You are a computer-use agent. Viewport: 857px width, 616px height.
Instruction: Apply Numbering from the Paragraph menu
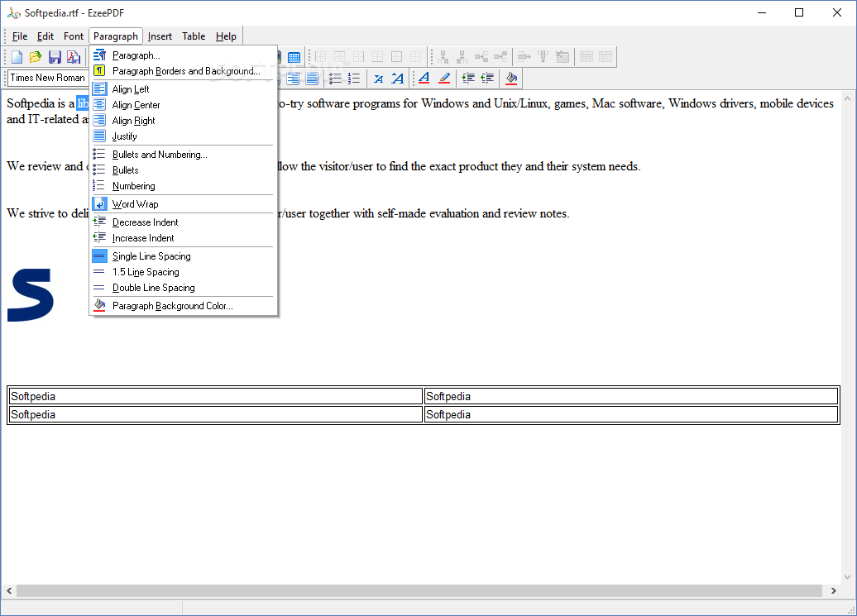(183, 186)
